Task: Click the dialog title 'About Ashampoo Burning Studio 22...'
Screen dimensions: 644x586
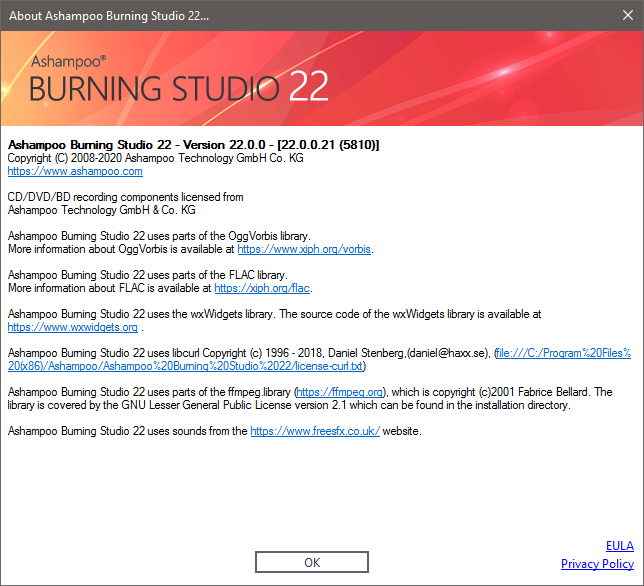Action: pos(109,16)
